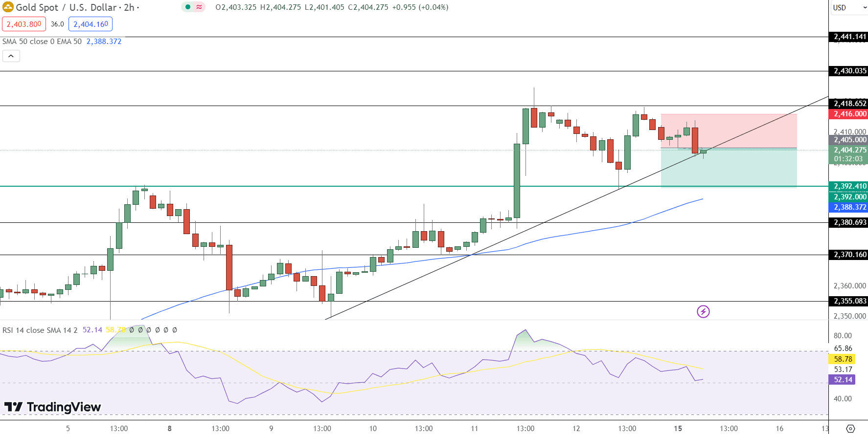Viewport: 868px width, 434px height.
Task: Click the OHLC values readout
Action: 332,7
